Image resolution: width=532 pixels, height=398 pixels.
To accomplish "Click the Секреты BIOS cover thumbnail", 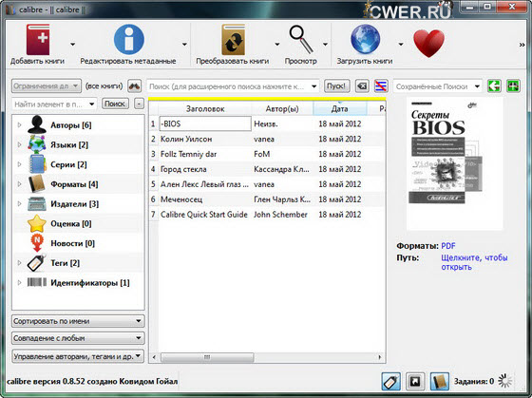I will pyautogui.click(x=455, y=164).
